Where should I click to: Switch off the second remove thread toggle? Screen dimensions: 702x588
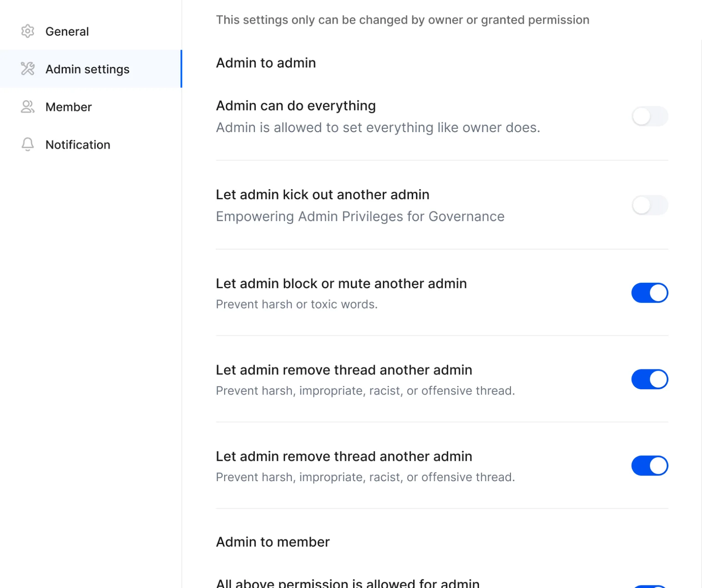(x=649, y=466)
